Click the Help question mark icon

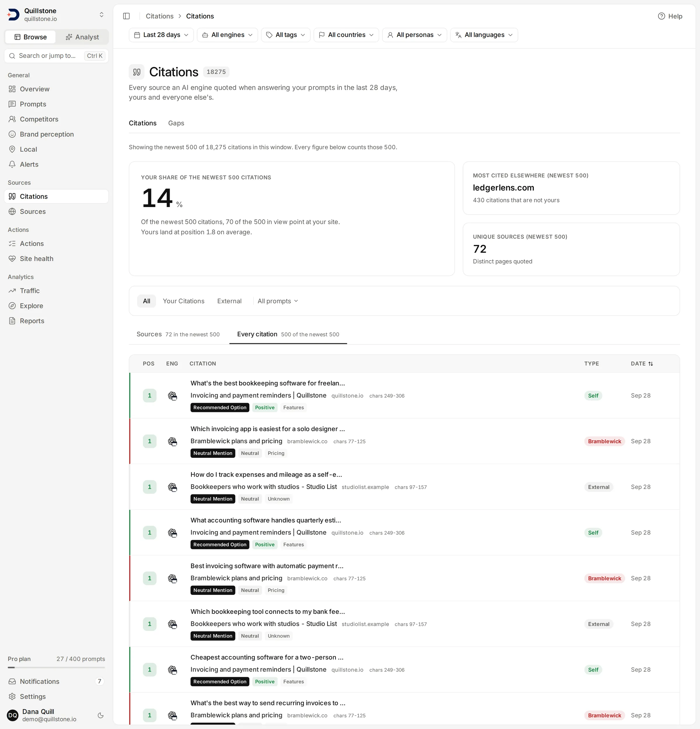661,16
